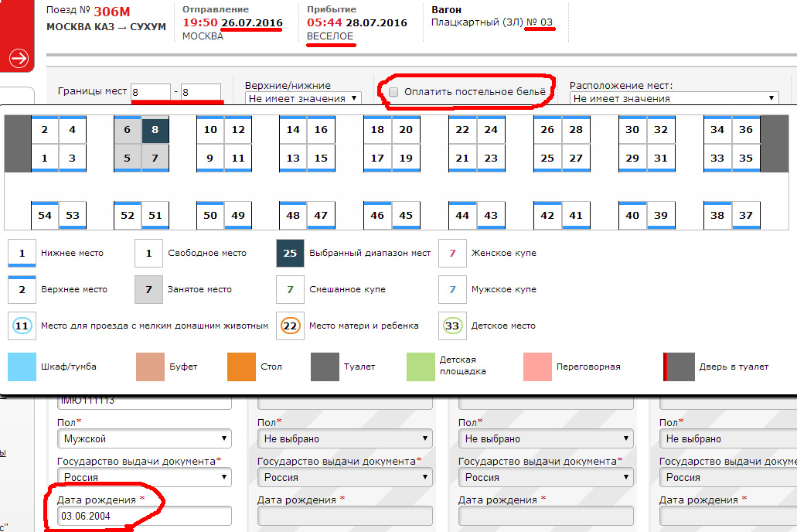Click the orange 'Стол' legend swatch

coord(241,367)
